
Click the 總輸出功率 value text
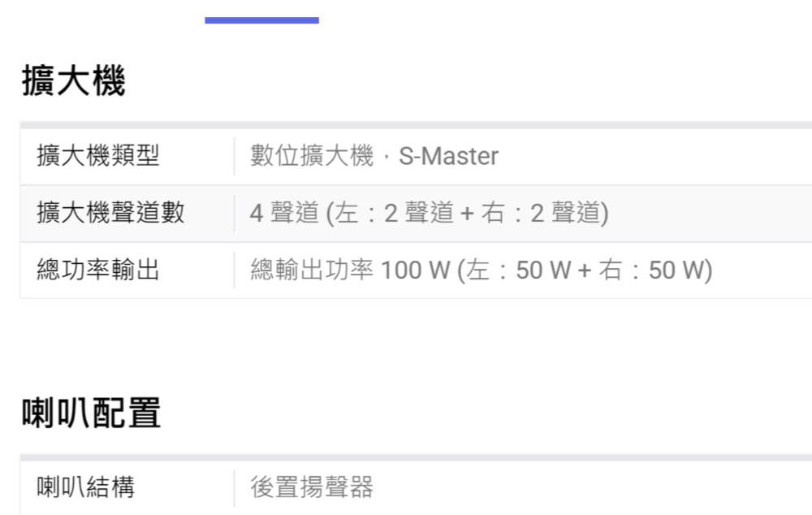coord(311,270)
